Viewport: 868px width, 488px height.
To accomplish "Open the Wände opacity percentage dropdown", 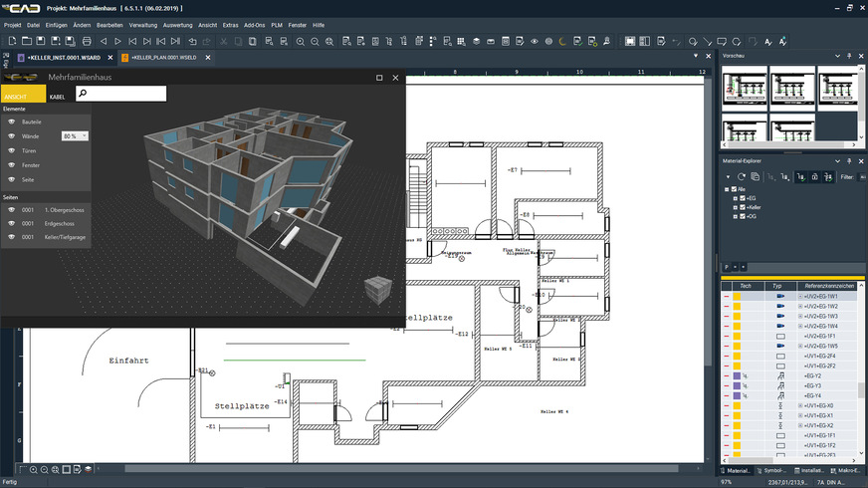I will 84,135.
